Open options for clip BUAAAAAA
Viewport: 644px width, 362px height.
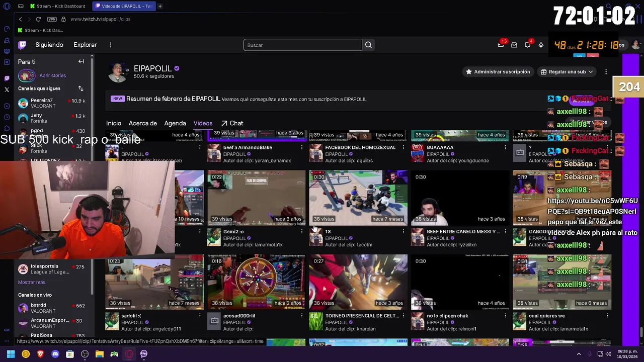pos(505,147)
